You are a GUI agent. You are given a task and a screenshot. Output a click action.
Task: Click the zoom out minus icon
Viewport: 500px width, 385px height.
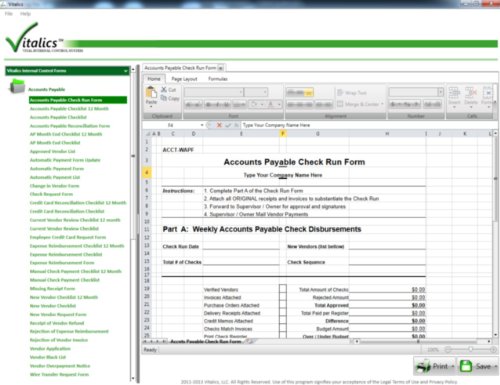click(448, 349)
